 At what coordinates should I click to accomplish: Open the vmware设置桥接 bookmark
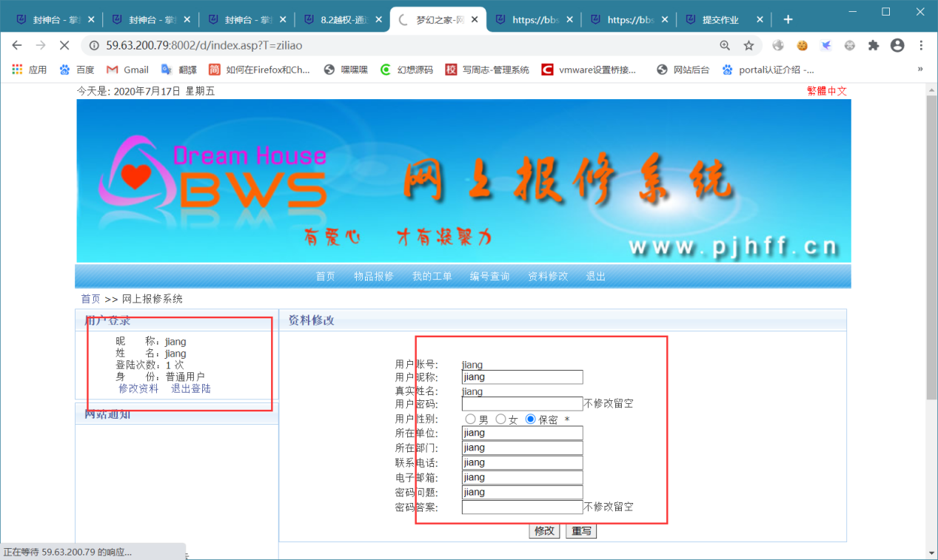pos(589,70)
